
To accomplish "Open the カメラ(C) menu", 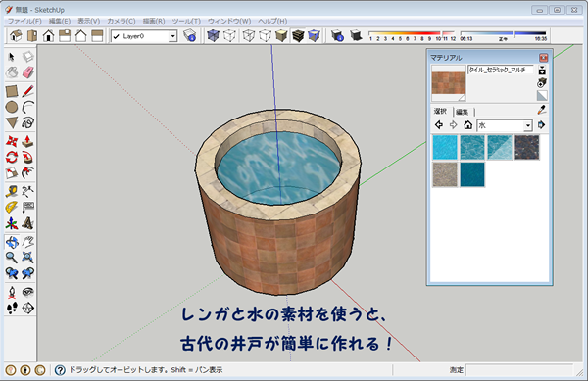I will [121, 21].
